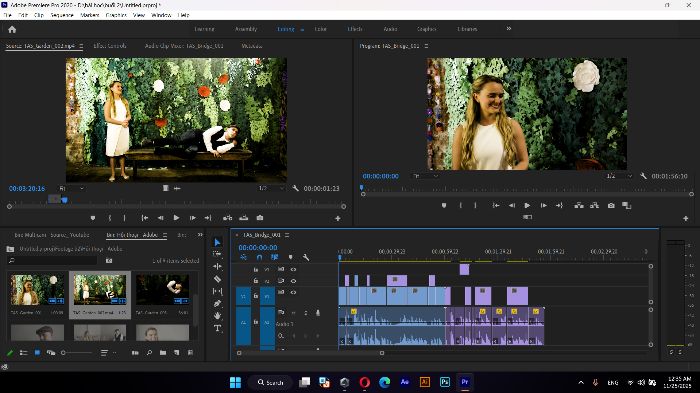Select the Type tool
This screenshot has width=700, height=393.
click(x=217, y=328)
